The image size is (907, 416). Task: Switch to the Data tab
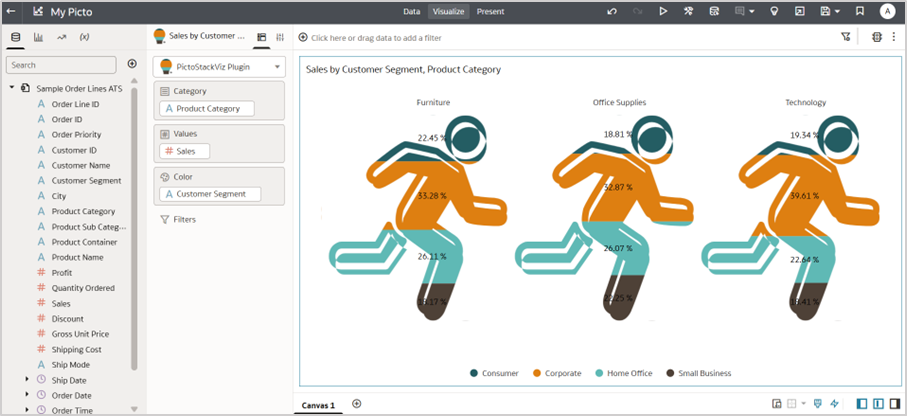pyautogui.click(x=411, y=11)
